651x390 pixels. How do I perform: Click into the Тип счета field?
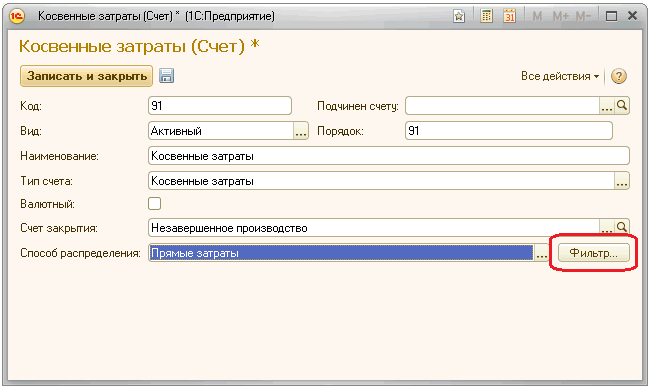pyautogui.click(x=381, y=181)
